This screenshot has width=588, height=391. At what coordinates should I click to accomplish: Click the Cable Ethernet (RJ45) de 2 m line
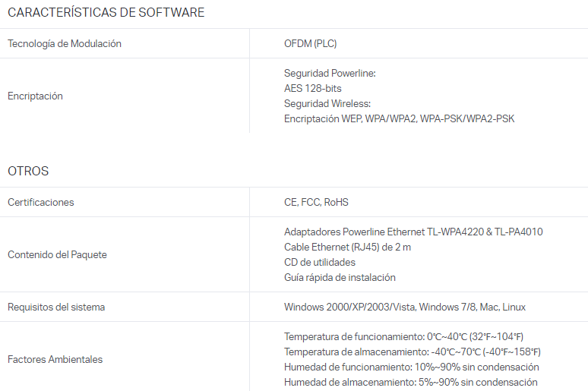pyautogui.click(x=347, y=247)
